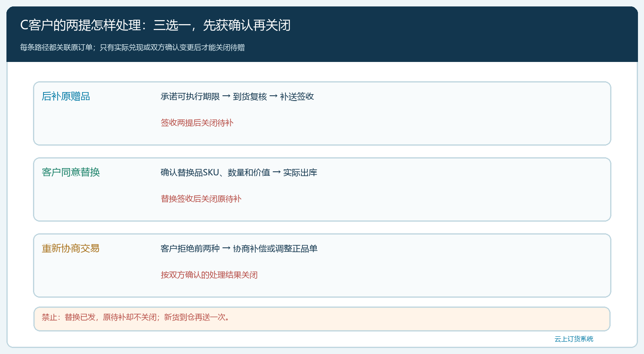The height and width of the screenshot is (354, 644).
Task: Click the red note '替换签收后关闭原待补'
Action: (201, 199)
